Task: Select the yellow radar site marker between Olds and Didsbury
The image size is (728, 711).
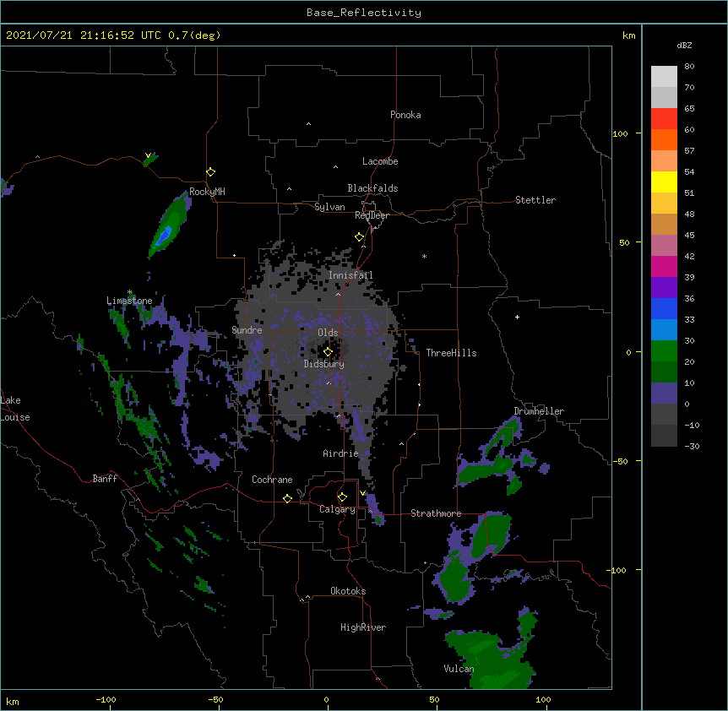Action: point(328,351)
